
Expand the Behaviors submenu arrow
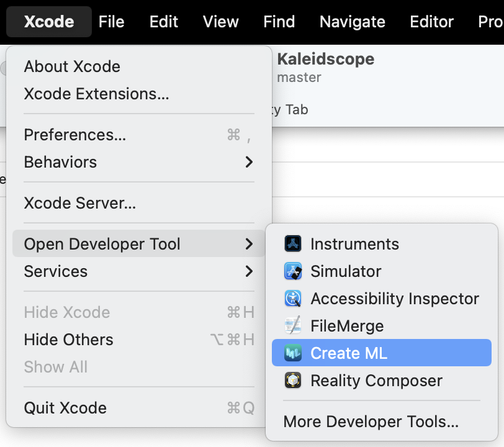[x=249, y=162]
